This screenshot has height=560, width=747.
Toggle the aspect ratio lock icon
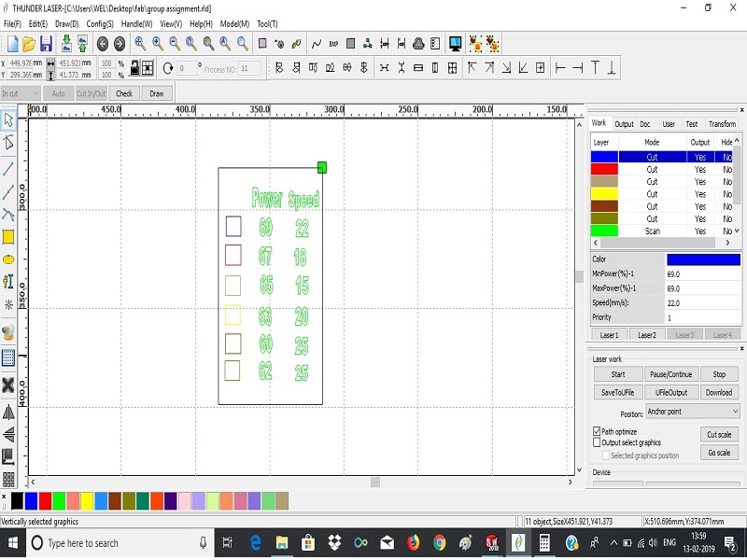point(134,68)
